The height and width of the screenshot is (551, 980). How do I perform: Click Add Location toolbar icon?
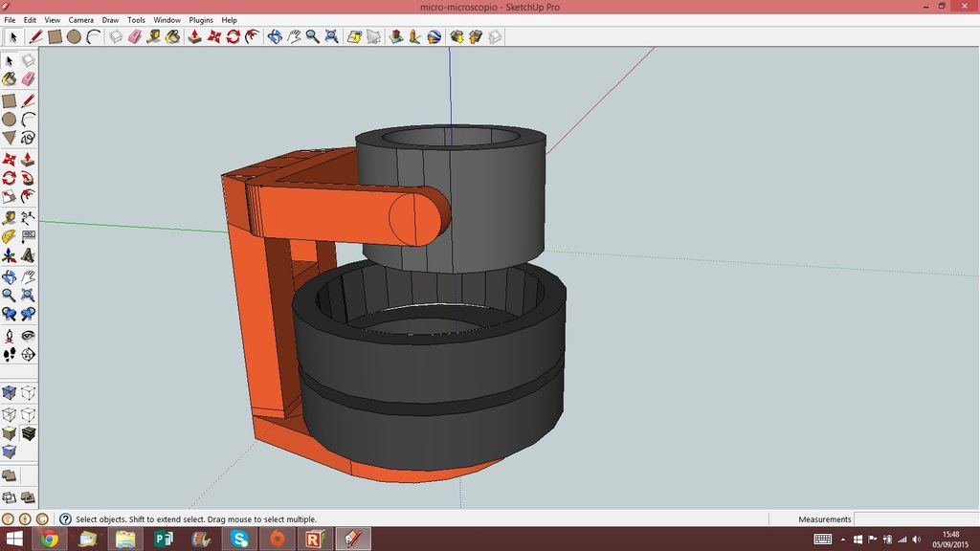(x=354, y=37)
